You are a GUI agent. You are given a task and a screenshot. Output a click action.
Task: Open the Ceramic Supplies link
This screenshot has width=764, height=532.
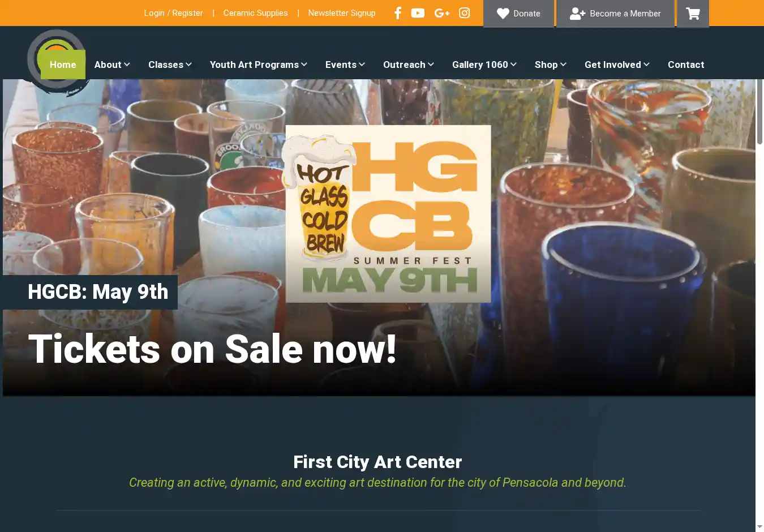(x=255, y=13)
